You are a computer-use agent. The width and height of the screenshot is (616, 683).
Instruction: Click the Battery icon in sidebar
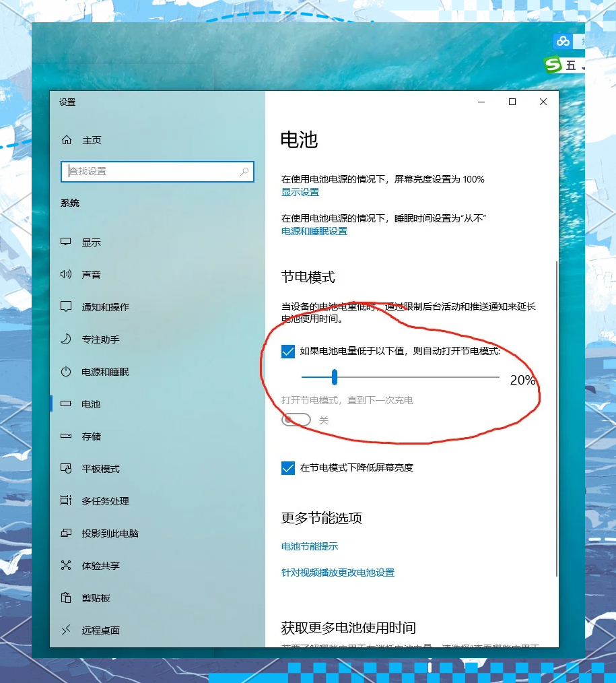click(x=66, y=403)
